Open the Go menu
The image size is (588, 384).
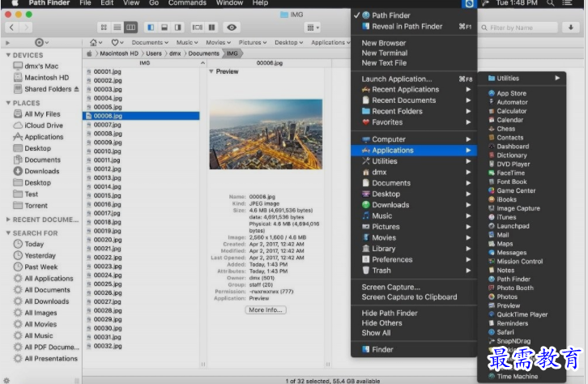point(154,3)
